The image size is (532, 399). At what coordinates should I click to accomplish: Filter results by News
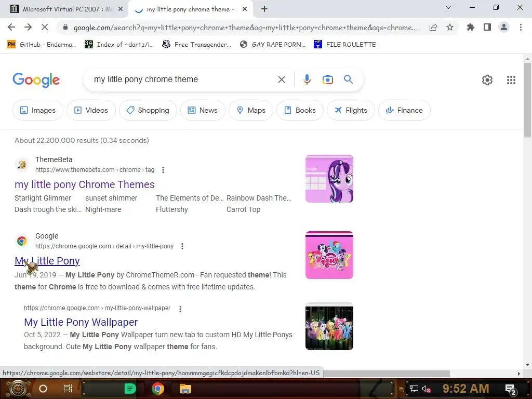203,110
